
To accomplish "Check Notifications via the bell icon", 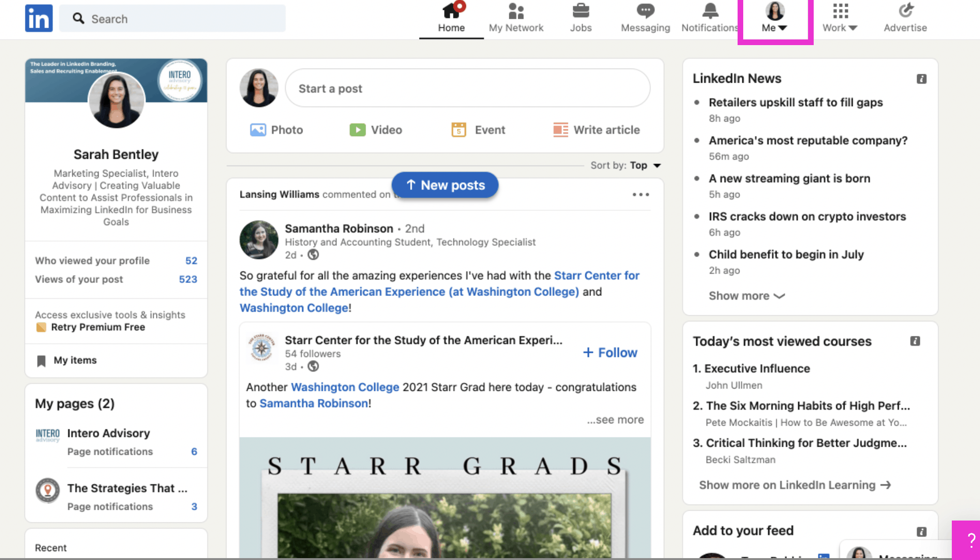I will pyautogui.click(x=709, y=10).
